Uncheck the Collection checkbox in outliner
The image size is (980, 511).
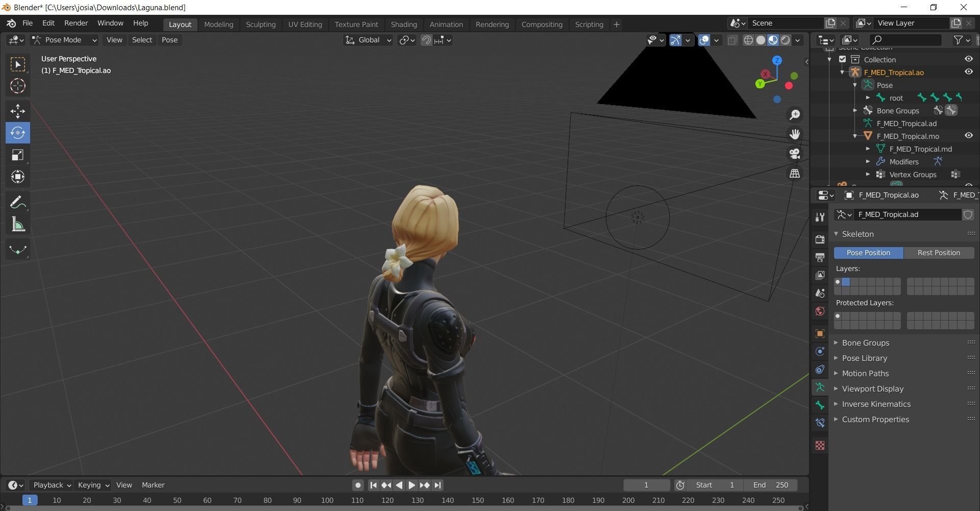coord(843,60)
